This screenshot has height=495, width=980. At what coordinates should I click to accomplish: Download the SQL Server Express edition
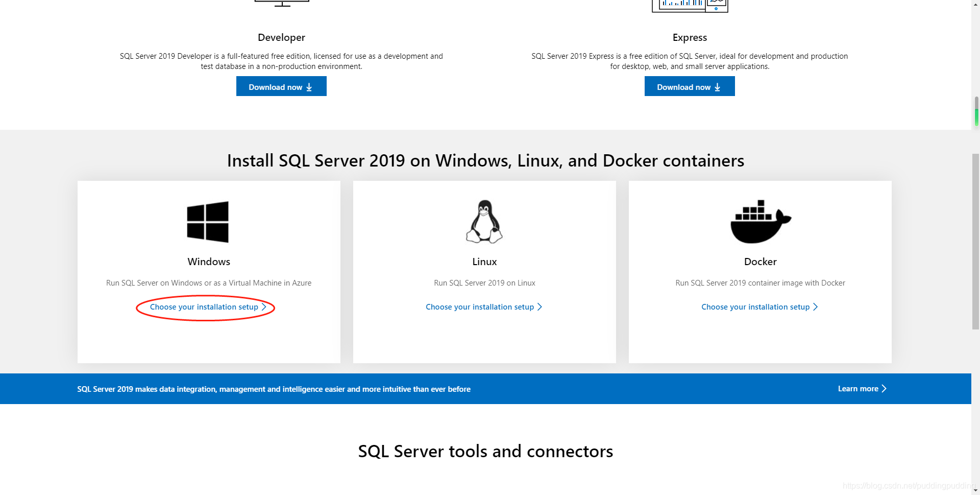690,86
